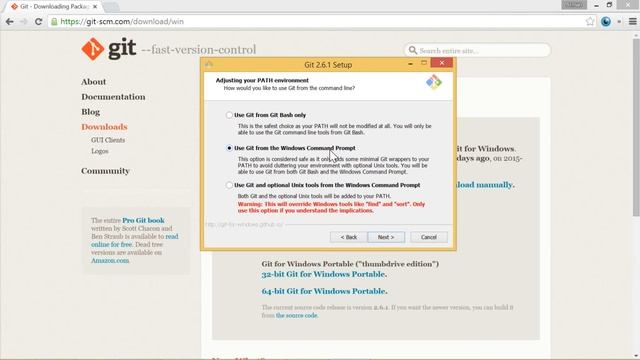
Task: Select the Git Downloading Package tab
Action: point(53,7)
